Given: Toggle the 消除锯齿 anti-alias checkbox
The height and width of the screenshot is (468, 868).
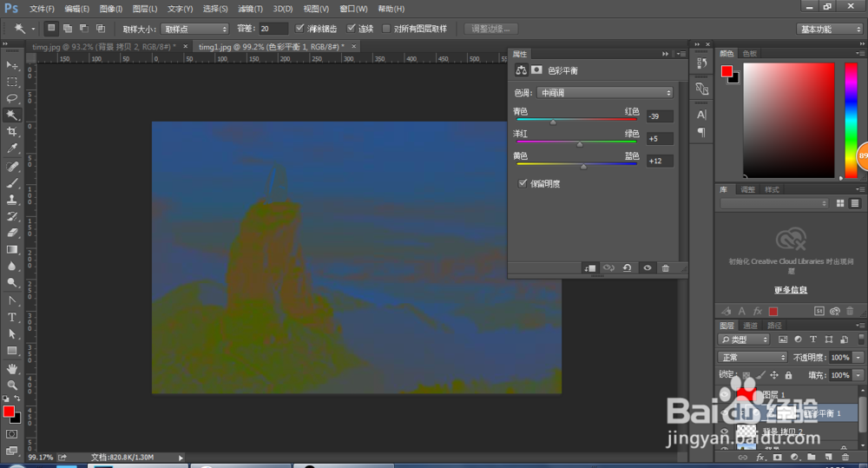Looking at the screenshot, I should click(299, 29).
